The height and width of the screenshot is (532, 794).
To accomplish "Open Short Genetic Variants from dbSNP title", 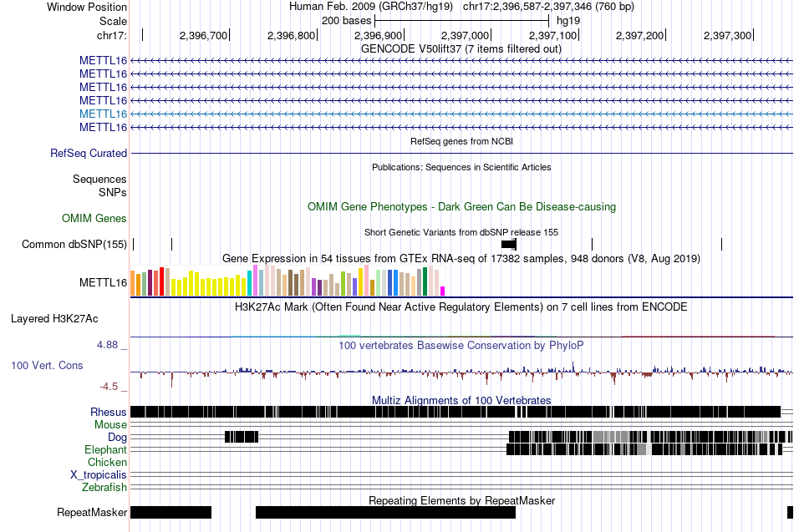I will pos(461,232).
